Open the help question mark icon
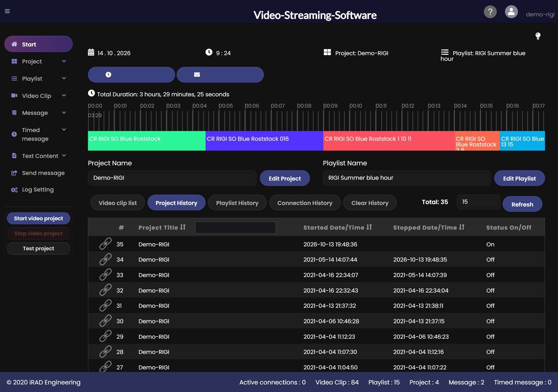Screen dimensions: 558x392 click(490, 12)
